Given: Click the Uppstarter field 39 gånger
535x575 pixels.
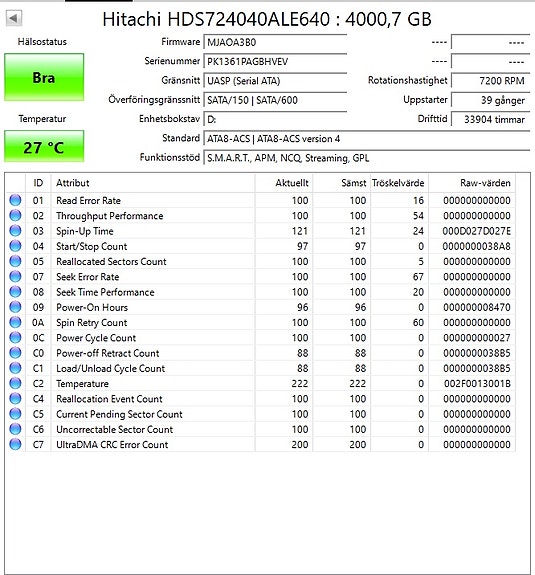Looking at the screenshot, I should point(491,100).
